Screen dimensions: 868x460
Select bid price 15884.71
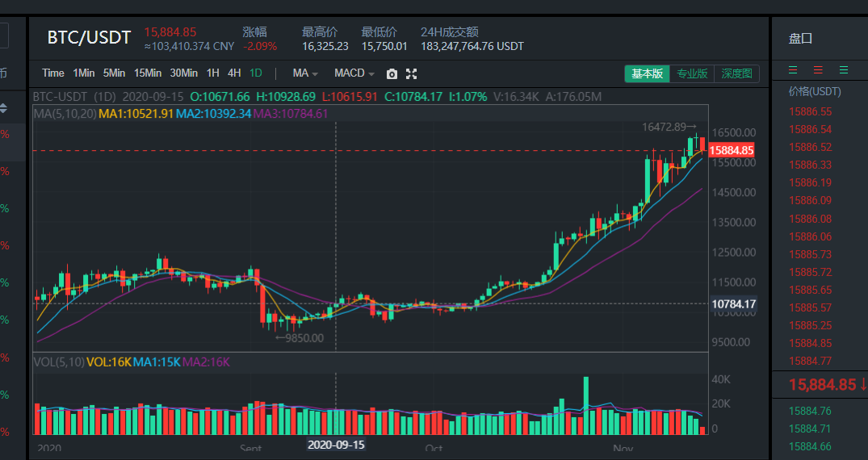(x=811, y=429)
